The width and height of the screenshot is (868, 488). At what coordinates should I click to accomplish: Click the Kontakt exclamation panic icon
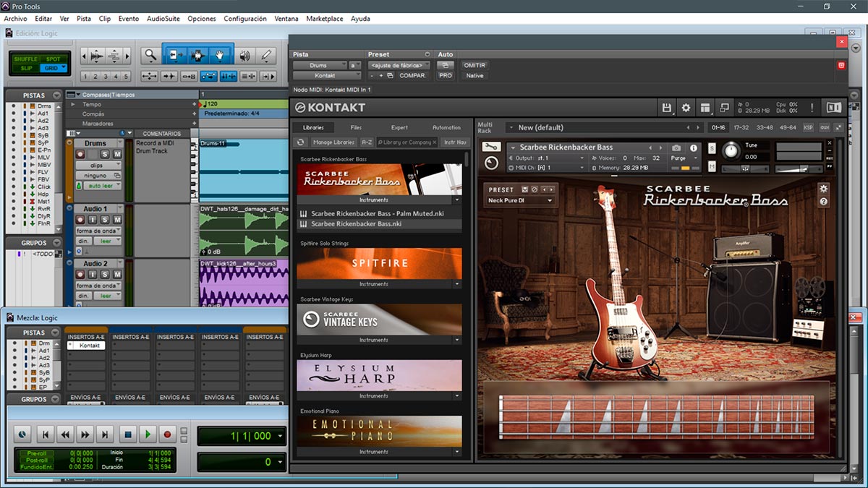812,107
